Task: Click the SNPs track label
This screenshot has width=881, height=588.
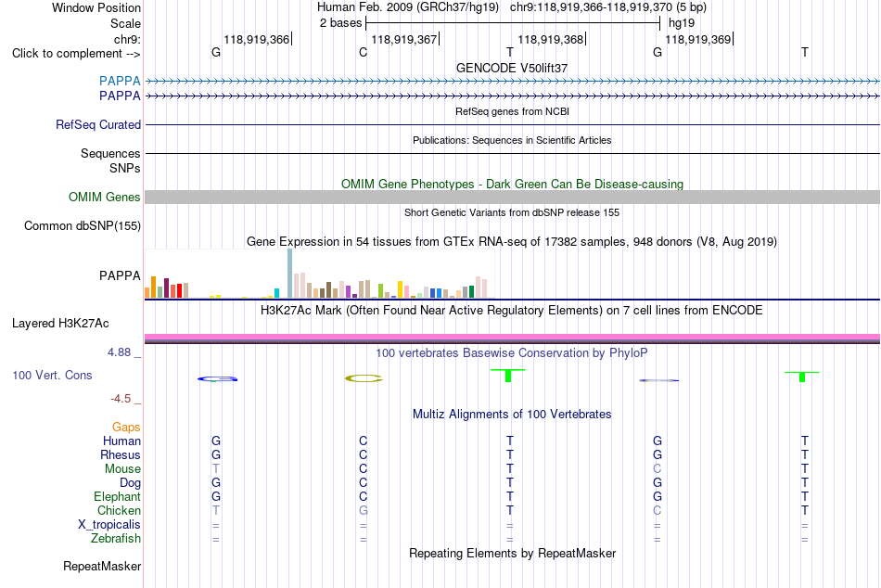Action: (125, 168)
